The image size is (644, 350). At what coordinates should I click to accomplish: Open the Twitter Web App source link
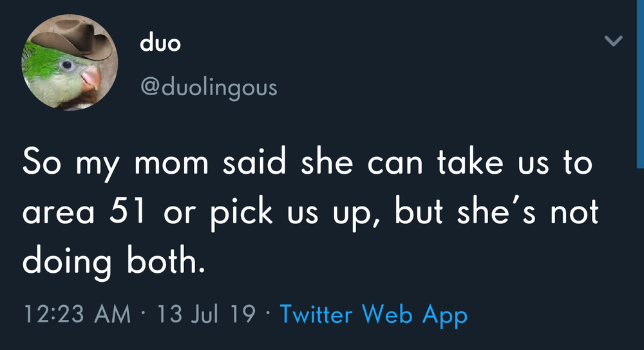pyautogui.click(x=374, y=315)
